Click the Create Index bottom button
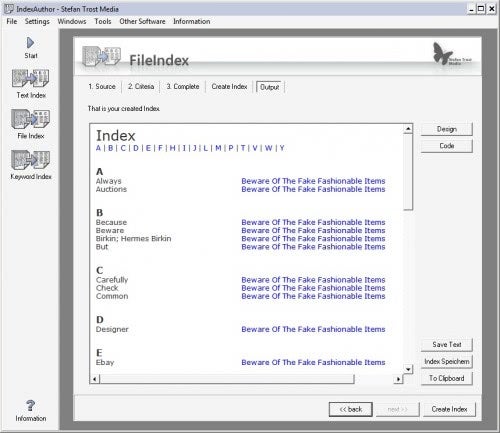Image resolution: width=500 pixels, height=433 pixels. pyautogui.click(x=449, y=409)
